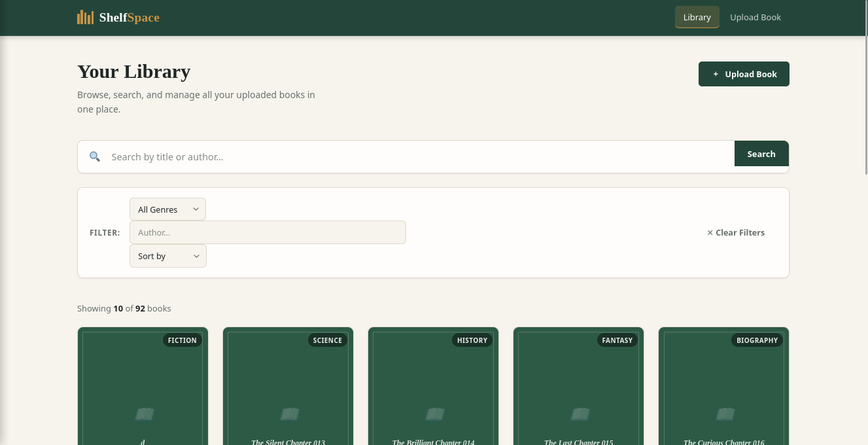Open The Last Chapter 015 book title
This screenshot has width=868, height=445.
point(578,442)
